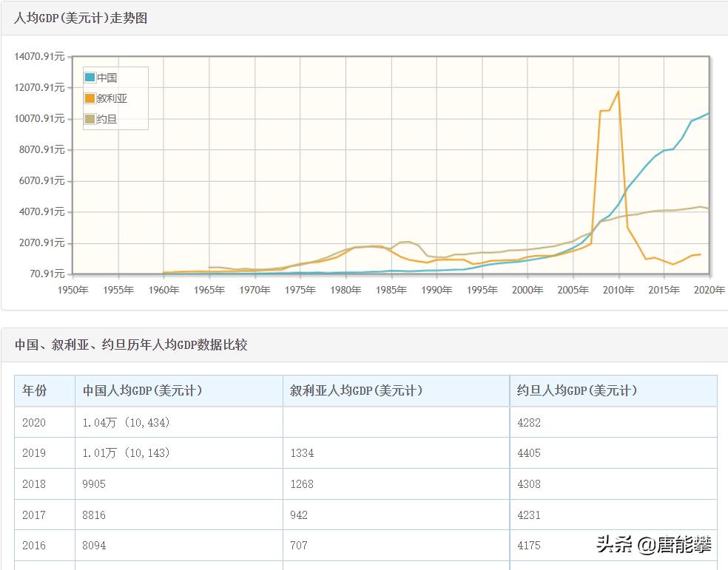Click the 14070.91元 y-axis label
Viewport: 728px width, 570px height.
pos(38,56)
